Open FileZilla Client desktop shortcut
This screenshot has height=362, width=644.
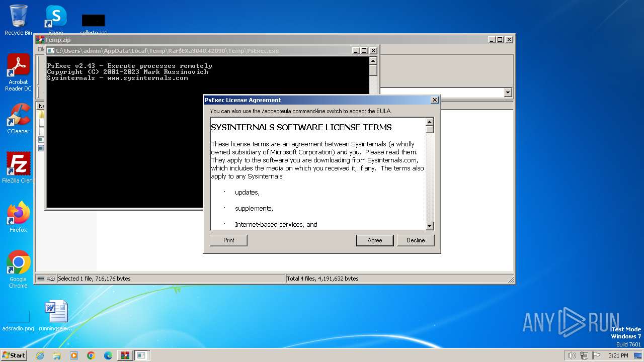pyautogui.click(x=18, y=167)
